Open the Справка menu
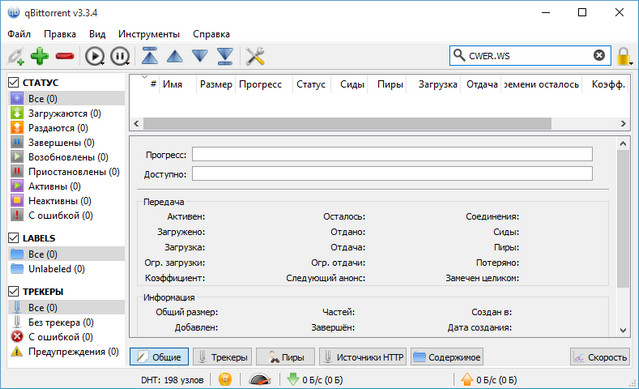This screenshot has height=389, width=639. point(211,34)
